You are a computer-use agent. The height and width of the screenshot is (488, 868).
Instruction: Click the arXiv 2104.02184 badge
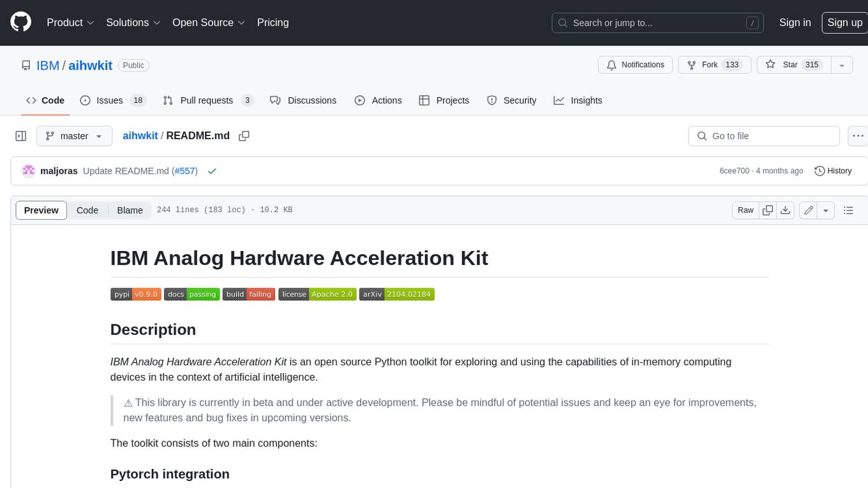click(397, 294)
